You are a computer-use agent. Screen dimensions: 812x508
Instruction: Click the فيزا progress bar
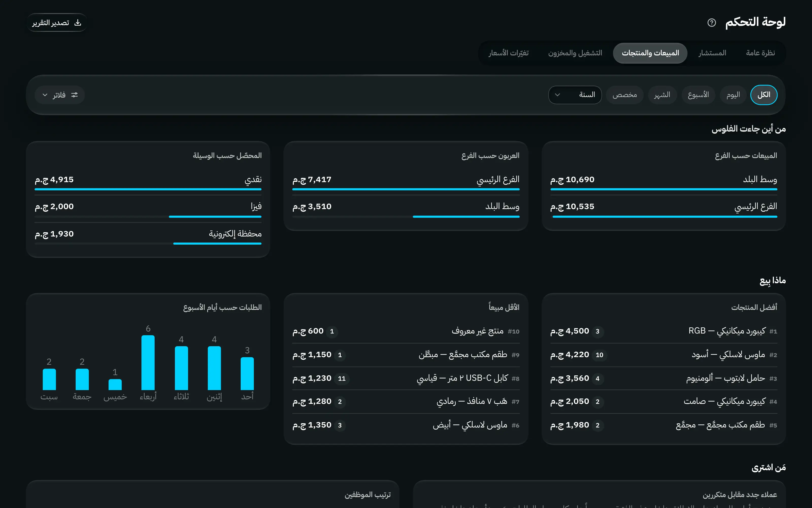click(148, 217)
